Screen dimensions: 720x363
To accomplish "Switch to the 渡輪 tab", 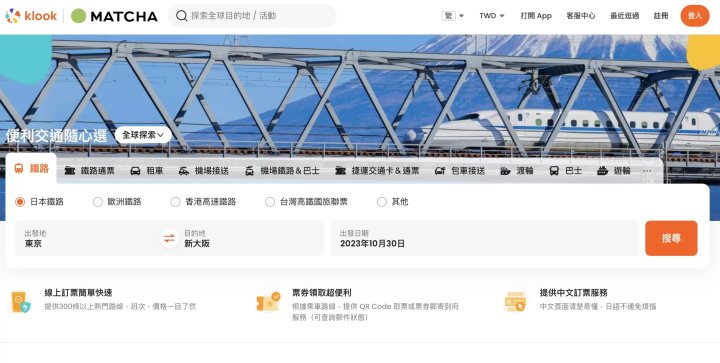I will (517, 171).
